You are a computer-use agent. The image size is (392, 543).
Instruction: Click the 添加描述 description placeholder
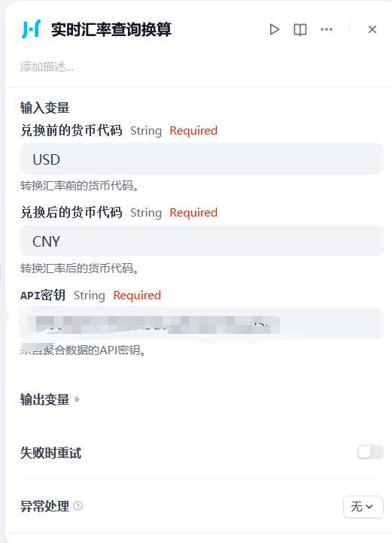(47, 66)
